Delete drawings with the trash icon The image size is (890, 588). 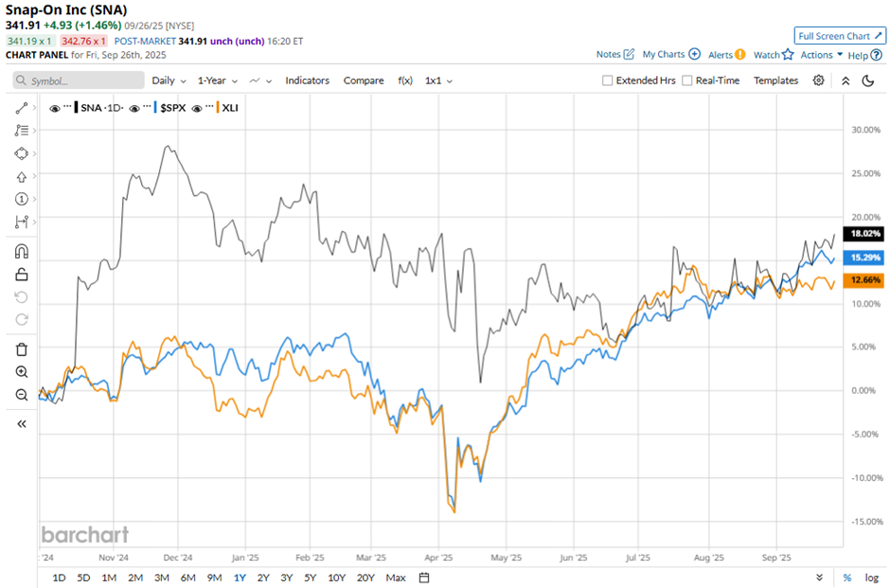tap(21, 349)
